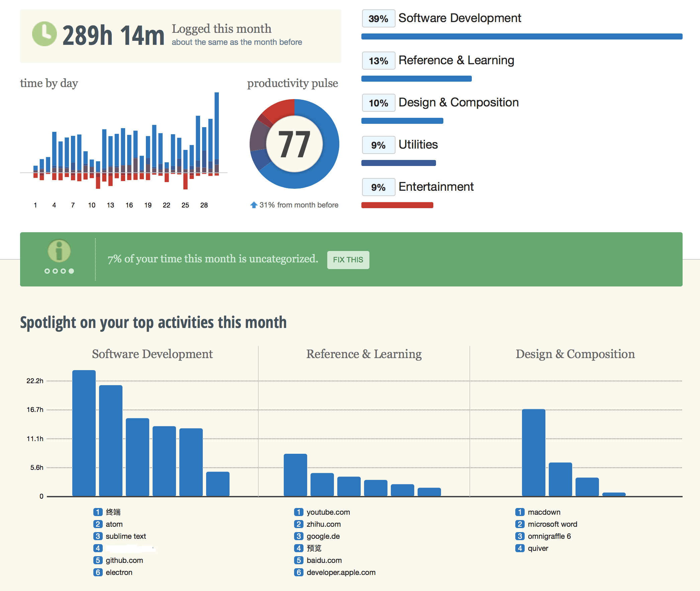Open microsoft word activity entry

pyautogui.click(x=552, y=524)
